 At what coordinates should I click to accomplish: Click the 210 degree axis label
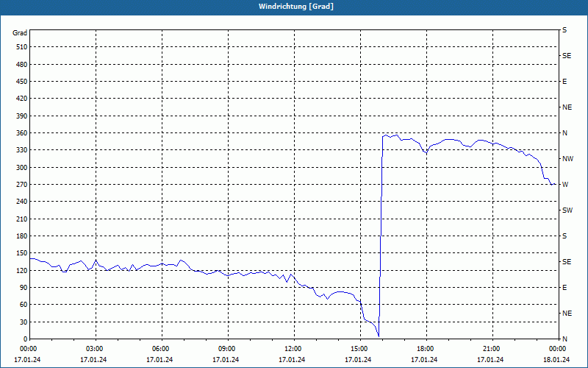point(22,219)
